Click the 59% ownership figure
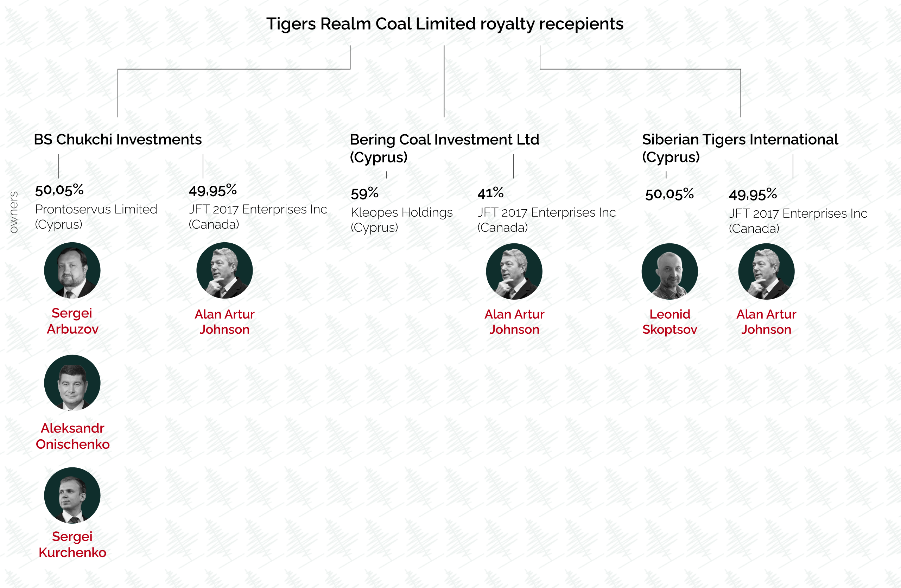The width and height of the screenshot is (901, 588). coord(364,193)
